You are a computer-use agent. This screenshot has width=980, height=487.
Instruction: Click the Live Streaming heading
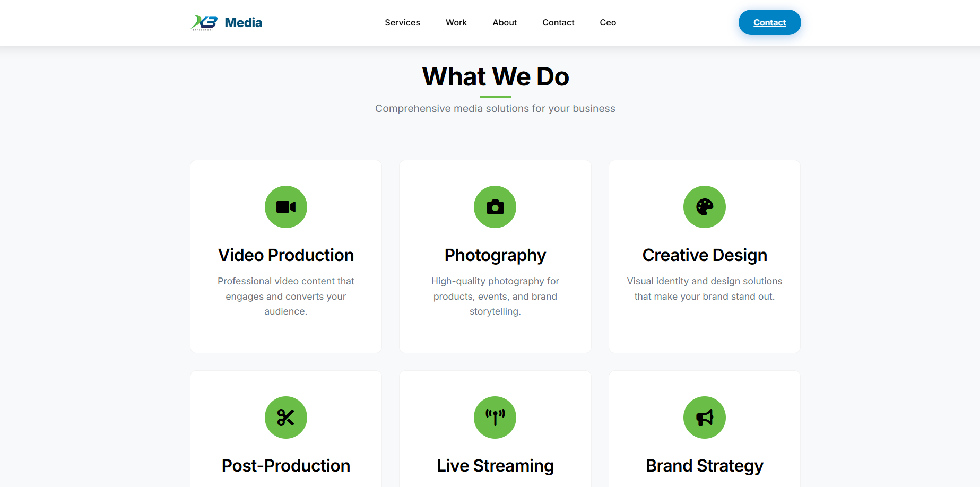click(x=495, y=466)
